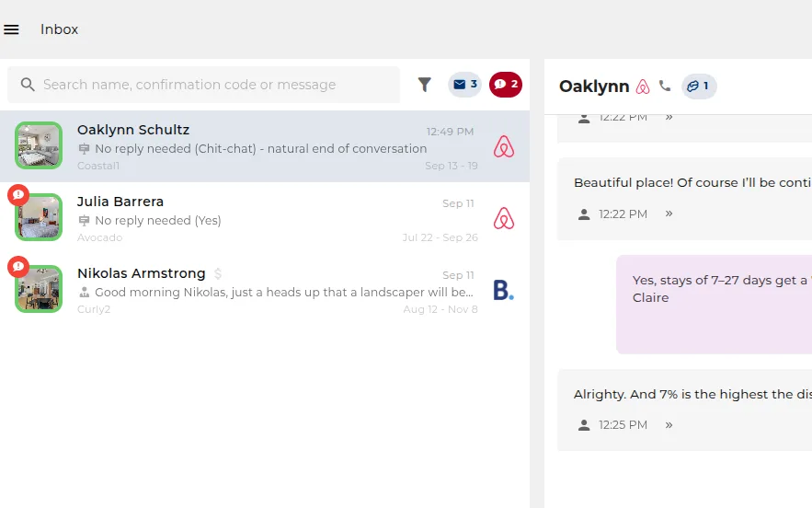Click the Airbnb logo on Julia Barrera row
Image resolution: width=812 pixels, height=508 pixels.
coord(503,218)
